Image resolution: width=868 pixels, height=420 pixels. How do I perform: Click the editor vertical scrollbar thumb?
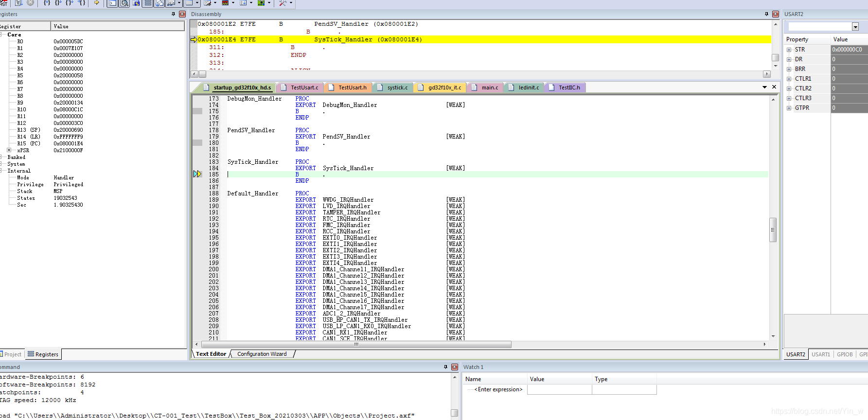773,230
